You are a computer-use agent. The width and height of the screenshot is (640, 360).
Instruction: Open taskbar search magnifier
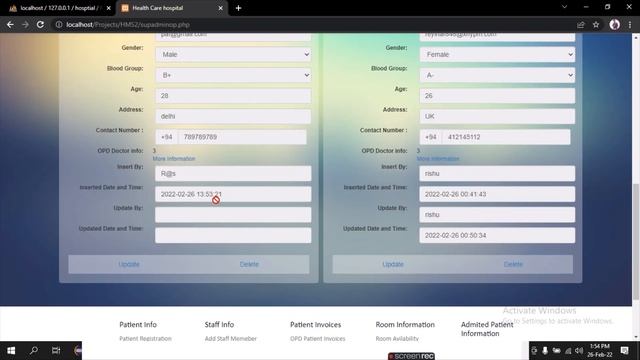tap(34, 350)
